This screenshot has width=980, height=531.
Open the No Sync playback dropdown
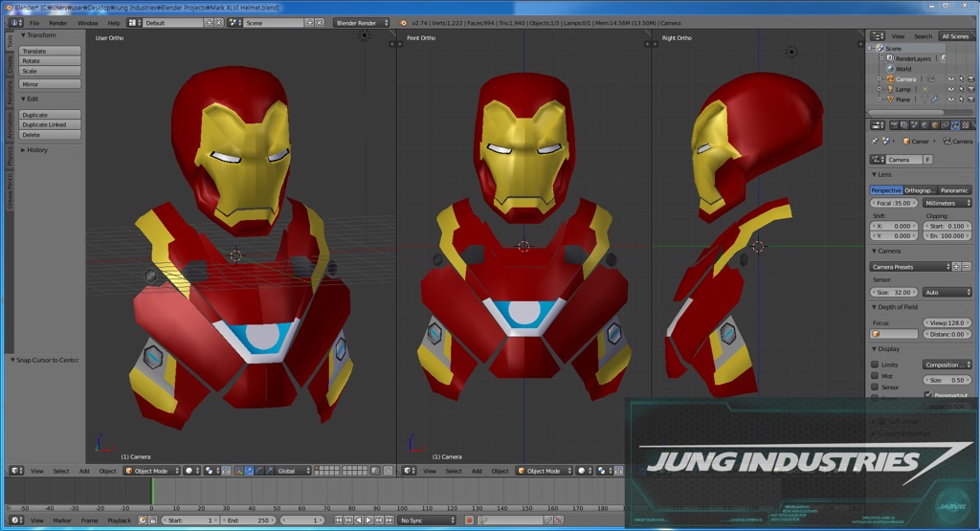[428, 520]
